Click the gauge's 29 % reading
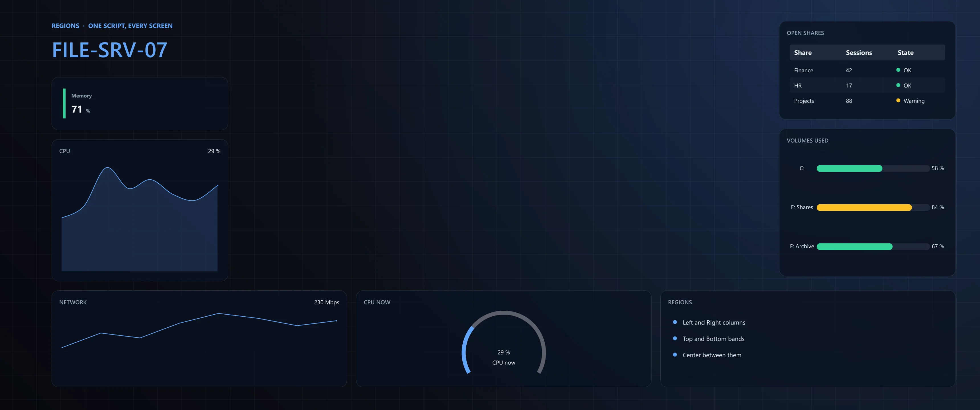Screen dimensions: 980x410 (x=504, y=352)
